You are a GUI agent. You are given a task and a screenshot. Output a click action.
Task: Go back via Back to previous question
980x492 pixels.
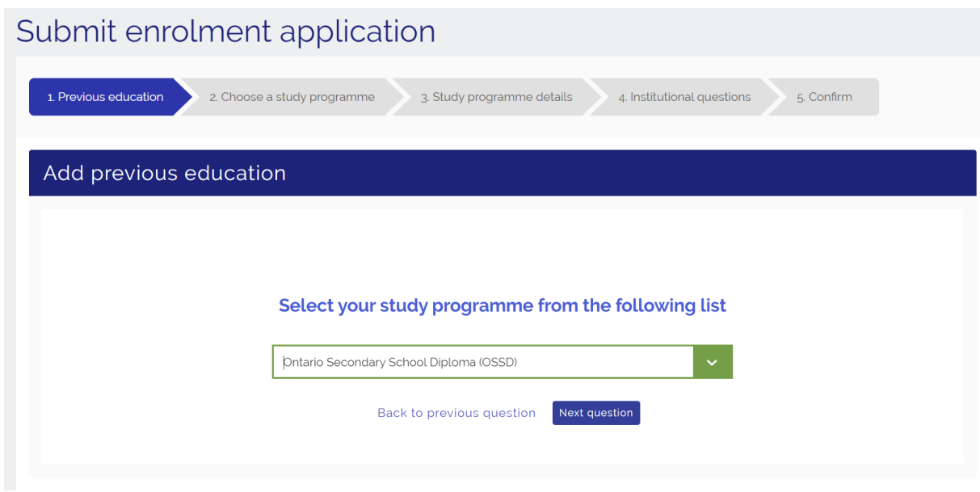(456, 413)
